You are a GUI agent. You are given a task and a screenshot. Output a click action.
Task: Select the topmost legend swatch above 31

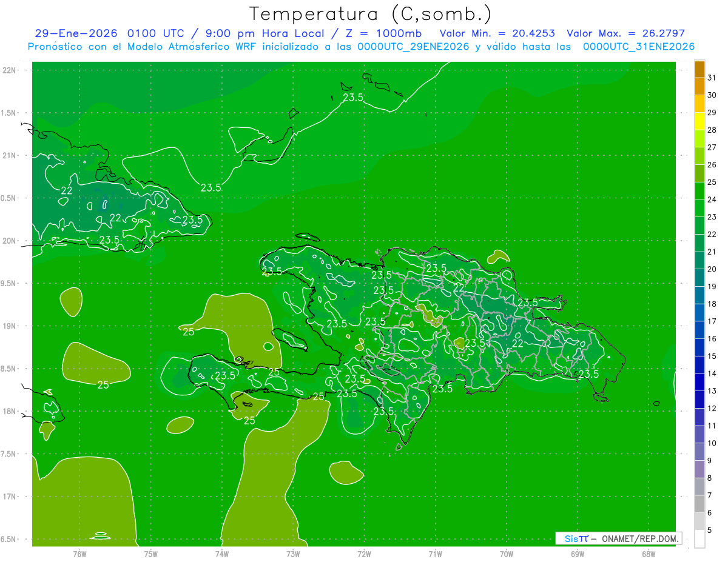699,69
